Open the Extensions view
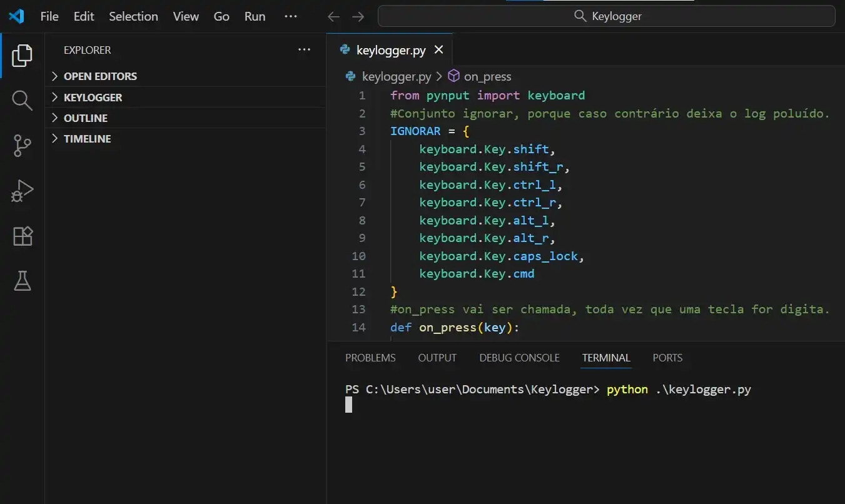Image resolution: width=845 pixels, height=504 pixels. tap(22, 236)
